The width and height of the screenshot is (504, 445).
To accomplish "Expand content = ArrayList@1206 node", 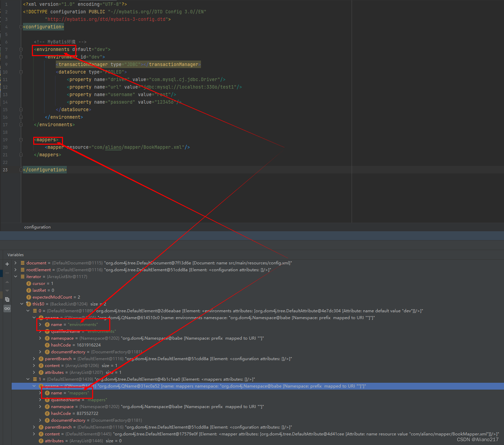I will 34,366.
